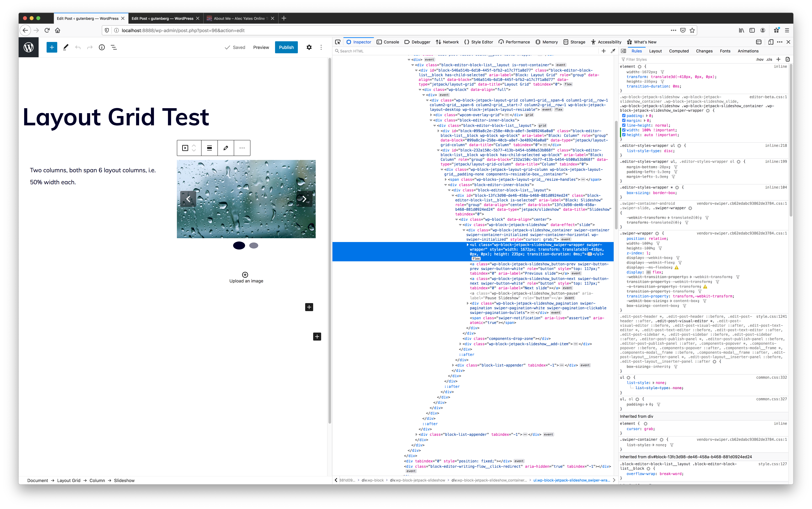Image resolution: width=812 pixels, height=509 pixels.
Task: Select the second slideshow pagination dot
Action: [254, 246]
